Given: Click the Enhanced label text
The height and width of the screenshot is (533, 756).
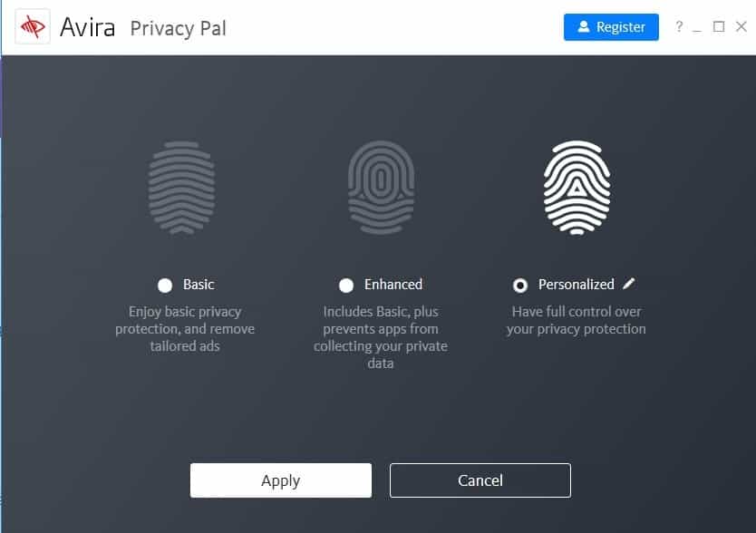Looking at the screenshot, I should [x=393, y=284].
